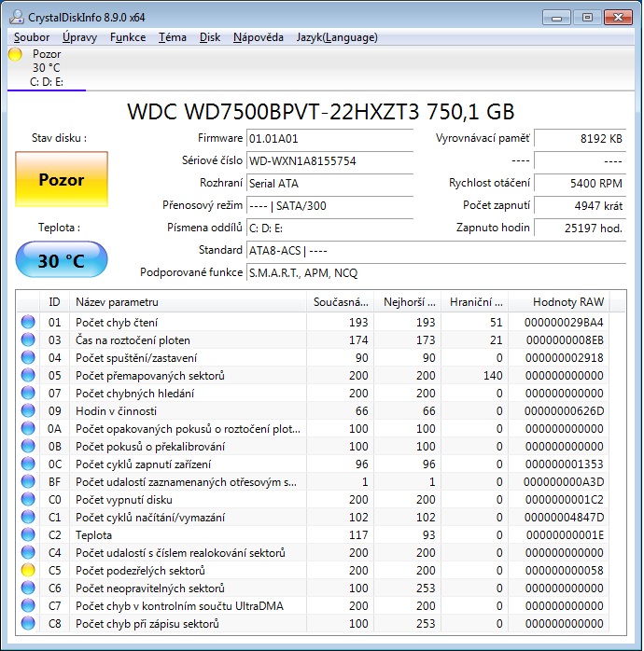Click the blue status icon of the Teplota row (C2)
Screen dimensions: 644x651
click(28, 535)
